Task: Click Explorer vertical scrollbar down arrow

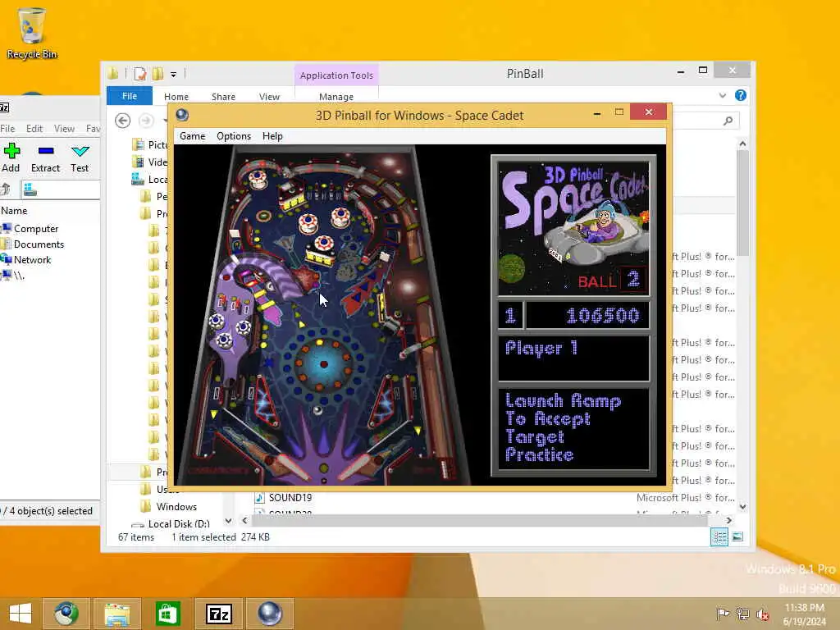Action: [742, 506]
